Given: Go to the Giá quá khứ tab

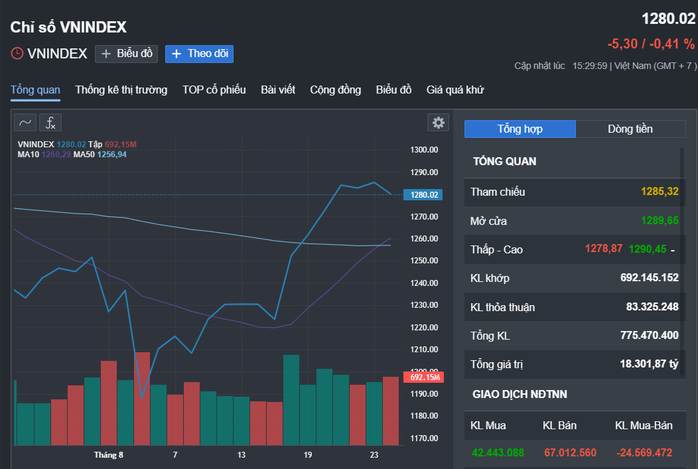Looking at the screenshot, I should (x=455, y=90).
